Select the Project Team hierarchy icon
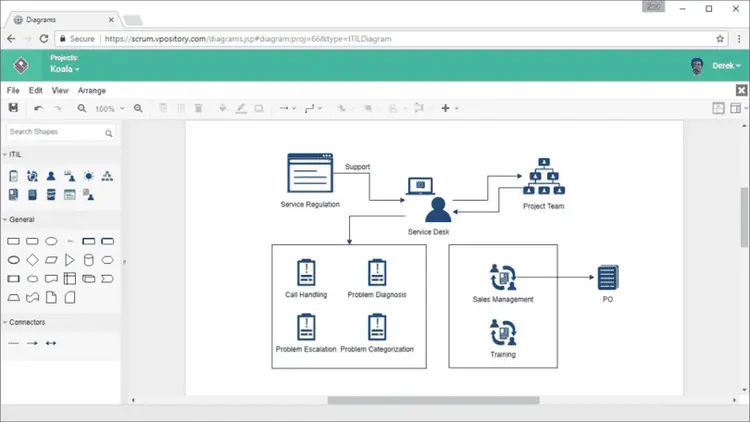The height and width of the screenshot is (422, 750). click(544, 177)
